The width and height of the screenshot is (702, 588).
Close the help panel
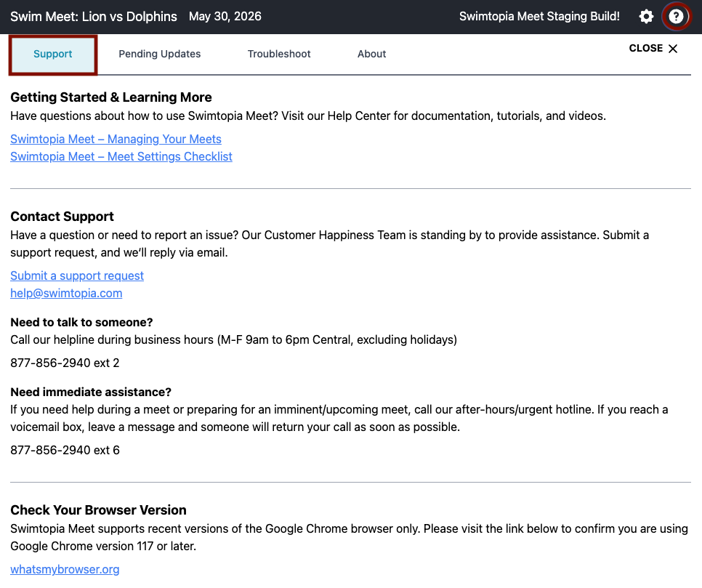(653, 49)
